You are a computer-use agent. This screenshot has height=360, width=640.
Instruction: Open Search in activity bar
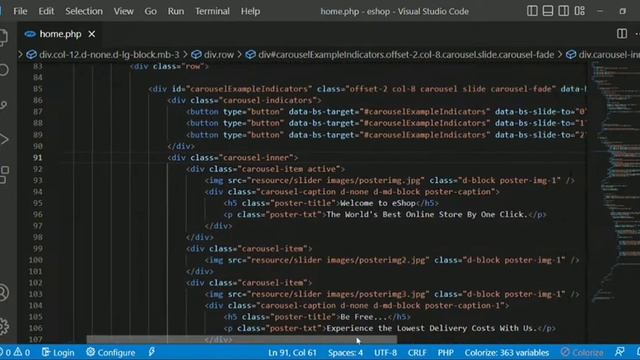(x=4, y=70)
